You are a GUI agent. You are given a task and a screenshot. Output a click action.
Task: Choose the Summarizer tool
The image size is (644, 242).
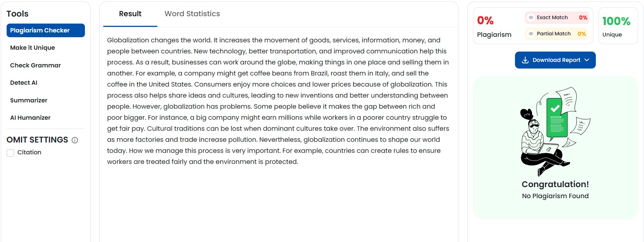(29, 100)
